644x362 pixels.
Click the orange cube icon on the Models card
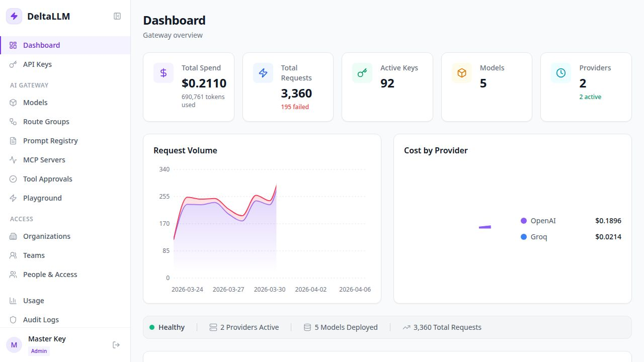(462, 73)
